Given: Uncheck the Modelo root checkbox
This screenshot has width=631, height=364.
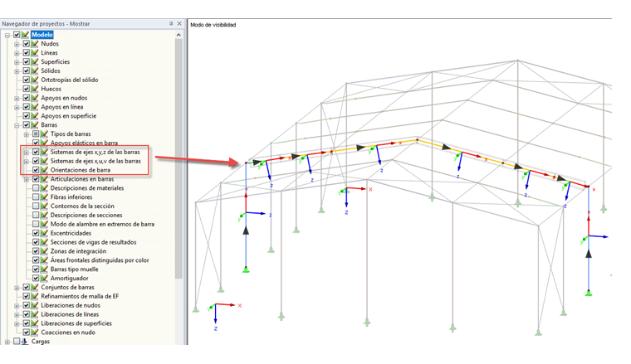Looking at the screenshot, I should pos(17,35).
